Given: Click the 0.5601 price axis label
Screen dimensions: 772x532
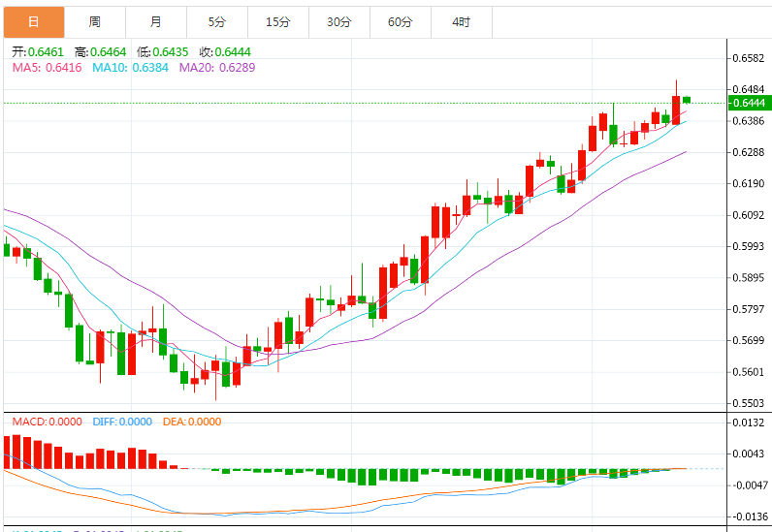Looking at the screenshot, I should 749,372.
